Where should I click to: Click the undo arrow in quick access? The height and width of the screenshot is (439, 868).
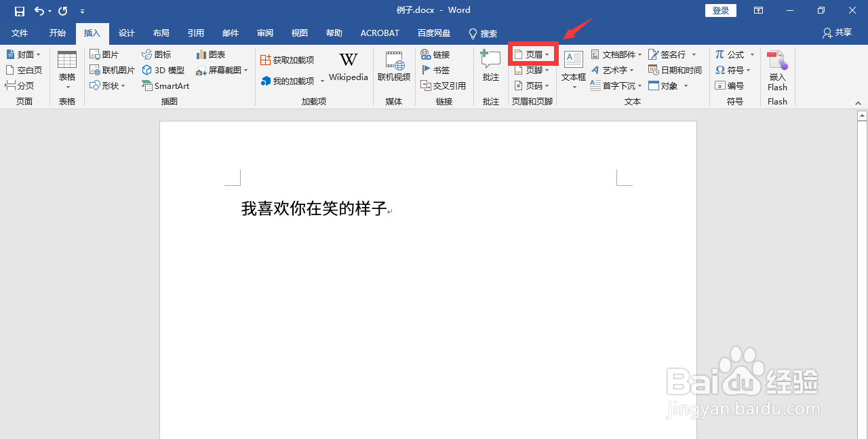39,9
